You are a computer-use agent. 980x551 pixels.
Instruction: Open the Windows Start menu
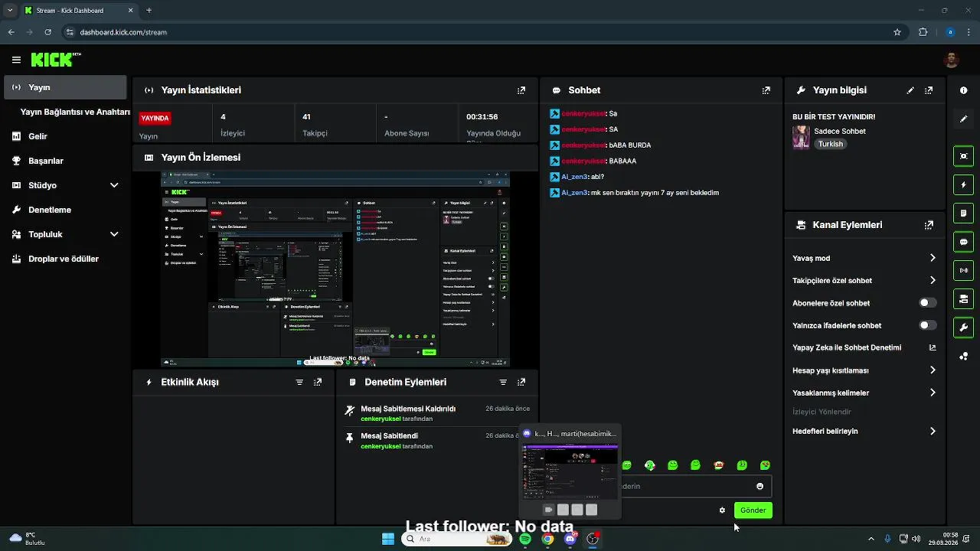(388, 539)
